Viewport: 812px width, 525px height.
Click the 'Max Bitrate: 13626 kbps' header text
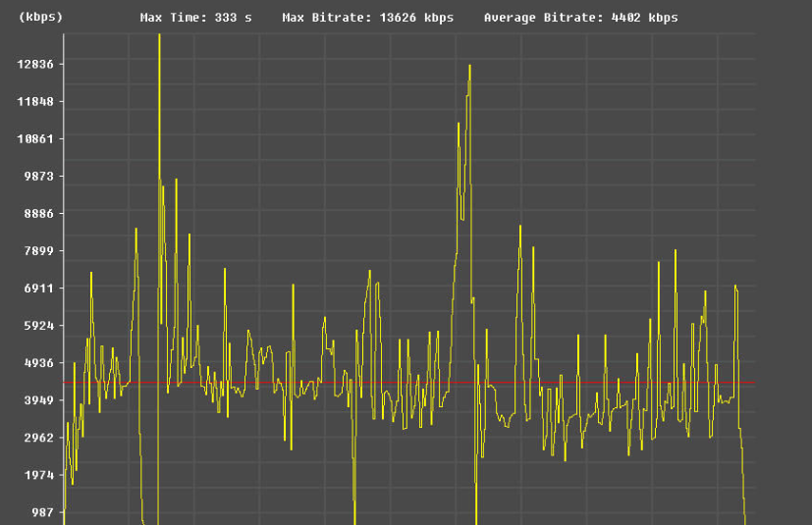[x=367, y=18]
